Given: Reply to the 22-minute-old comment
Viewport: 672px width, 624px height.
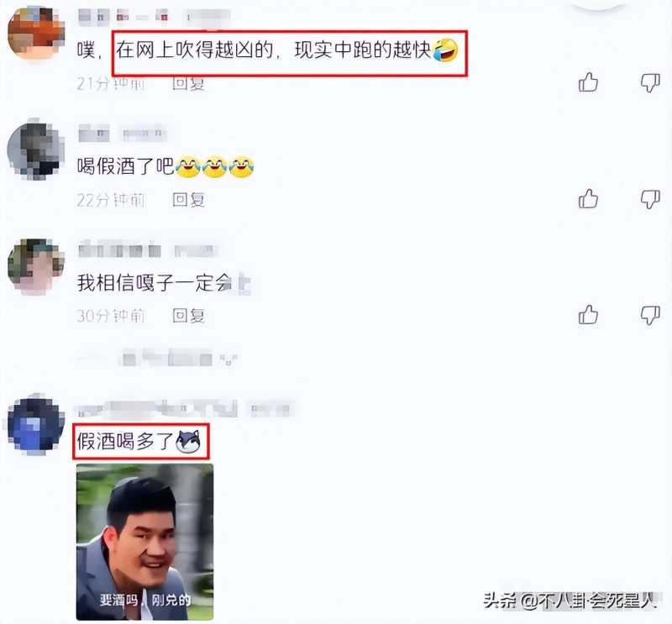Looking at the screenshot, I should (188, 200).
